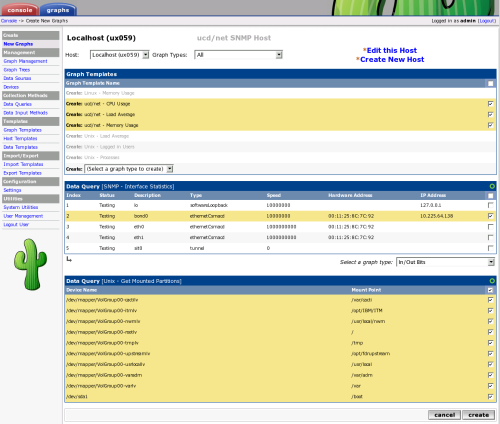Click the cactus logo in the sidebar
The image size is (500, 424).
pyautogui.click(x=30, y=264)
